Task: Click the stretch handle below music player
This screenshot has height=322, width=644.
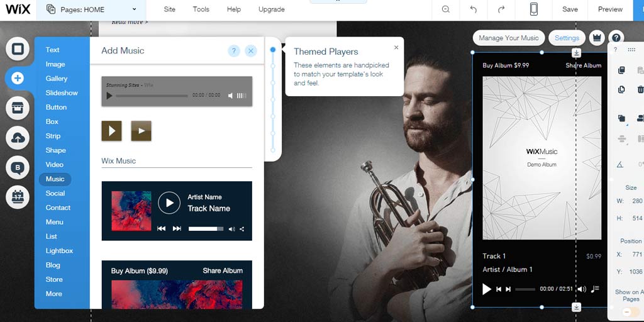Action: tap(577, 307)
